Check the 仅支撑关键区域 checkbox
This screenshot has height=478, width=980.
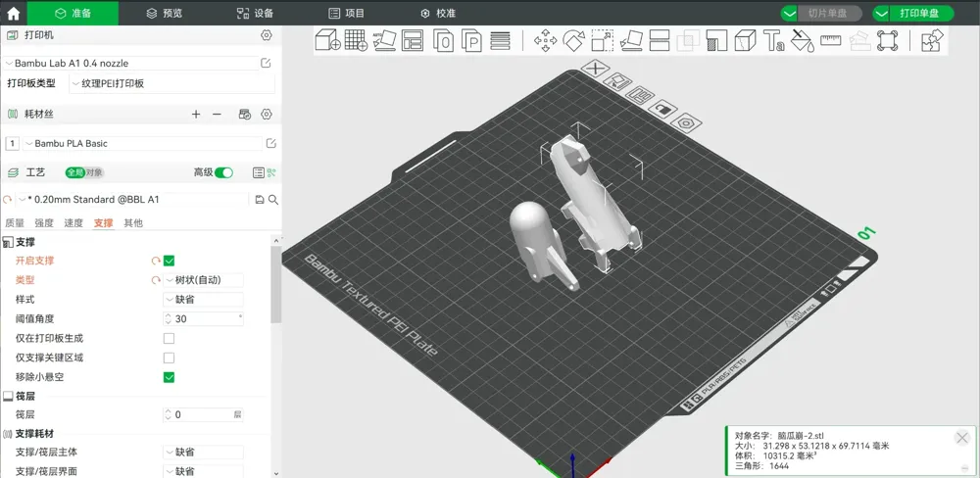(169, 358)
